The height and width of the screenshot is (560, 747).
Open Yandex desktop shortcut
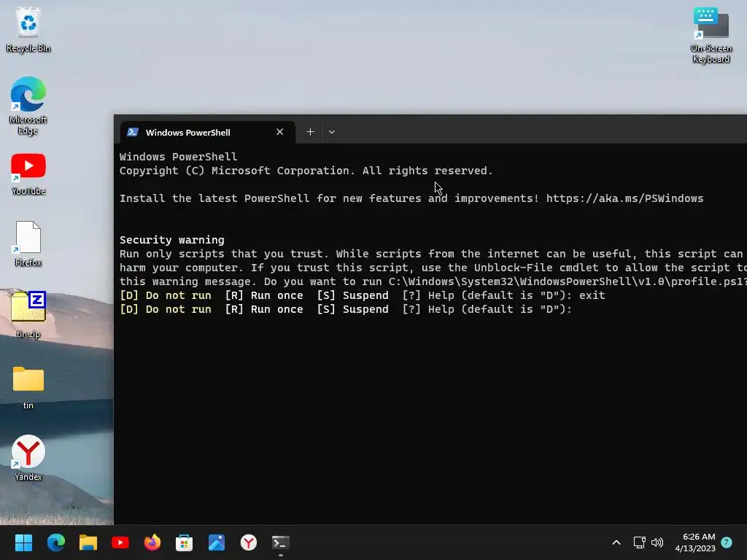[x=28, y=458]
